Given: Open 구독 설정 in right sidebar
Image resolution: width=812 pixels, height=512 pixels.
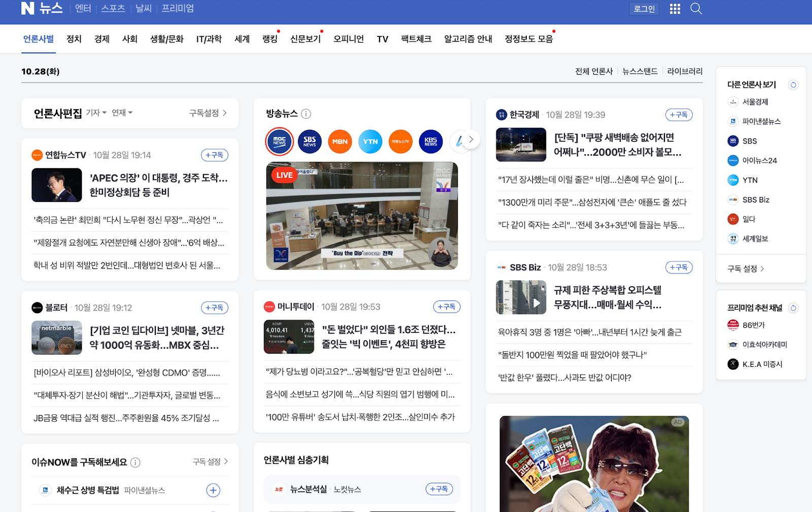Looking at the screenshot, I should [746, 268].
